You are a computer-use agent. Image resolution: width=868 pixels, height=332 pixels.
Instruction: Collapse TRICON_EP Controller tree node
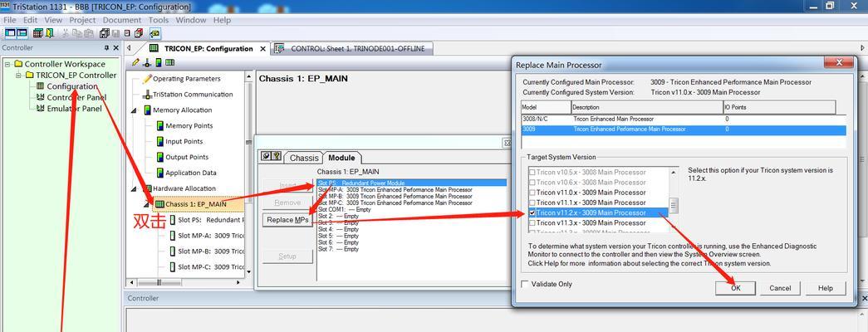point(18,76)
